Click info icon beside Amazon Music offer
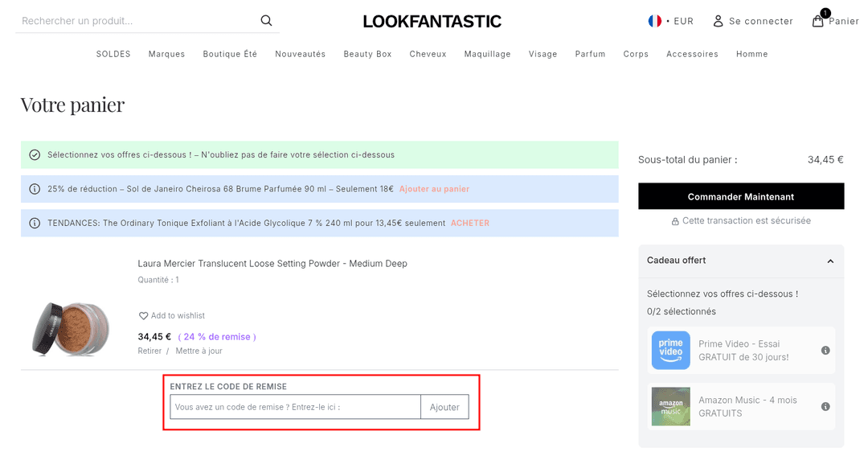 click(x=825, y=407)
